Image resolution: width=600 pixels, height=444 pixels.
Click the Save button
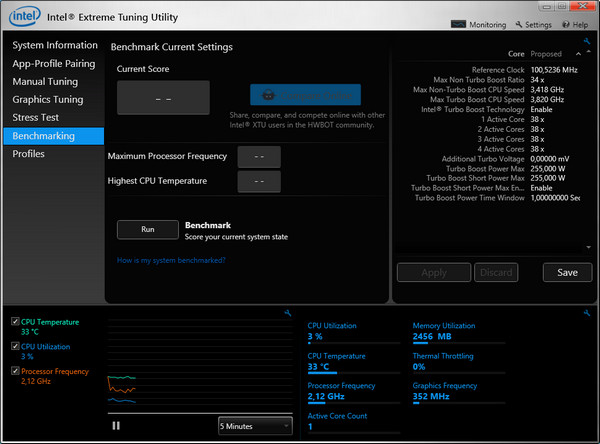[x=567, y=272]
